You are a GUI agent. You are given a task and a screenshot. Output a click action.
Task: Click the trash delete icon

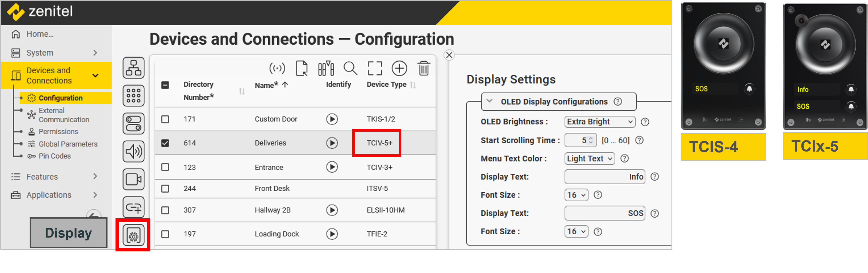pyautogui.click(x=423, y=68)
